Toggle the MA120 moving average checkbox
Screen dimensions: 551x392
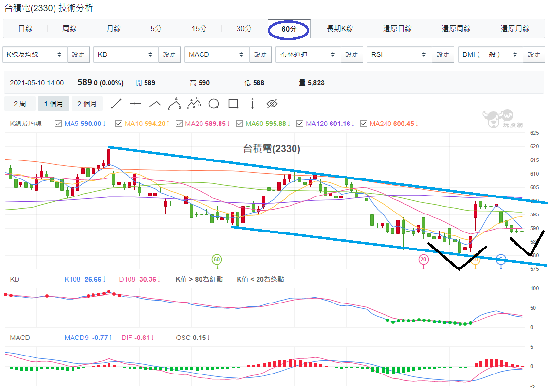pos(300,124)
